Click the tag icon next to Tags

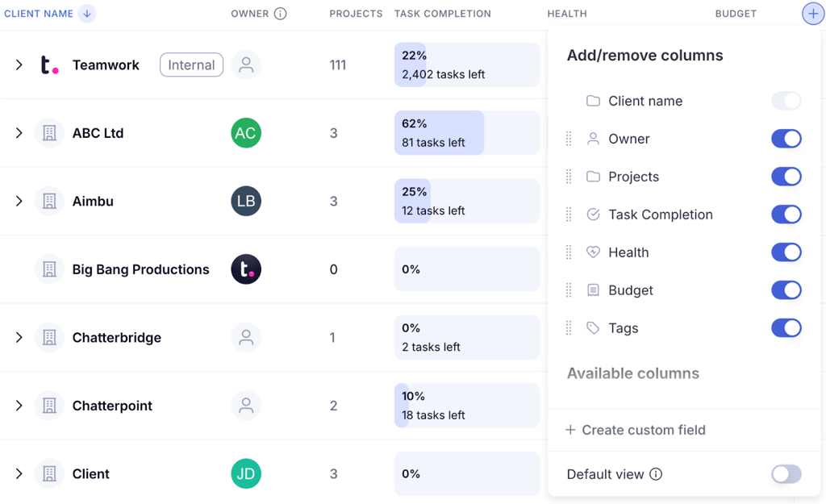pyautogui.click(x=593, y=327)
